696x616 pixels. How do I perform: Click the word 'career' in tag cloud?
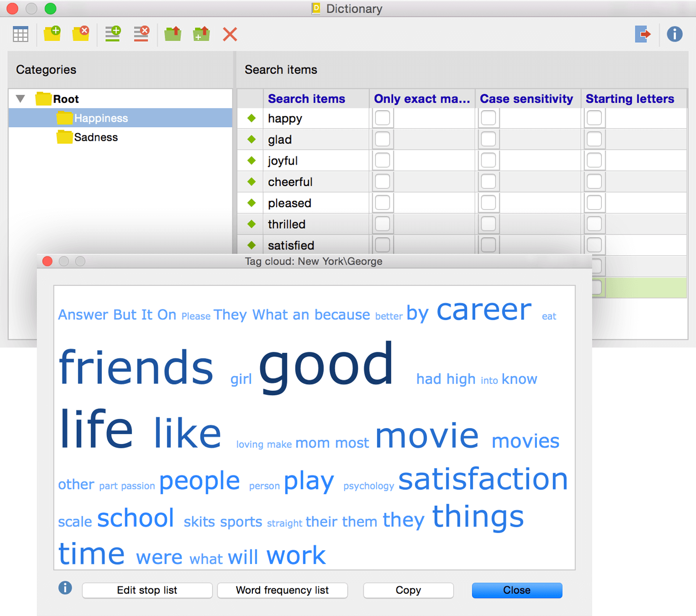[x=484, y=310]
